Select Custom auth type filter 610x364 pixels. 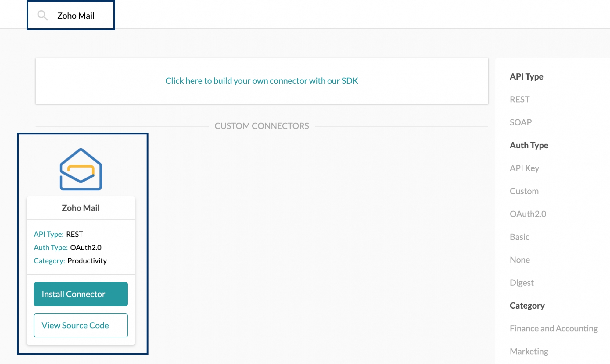point(524,191)
